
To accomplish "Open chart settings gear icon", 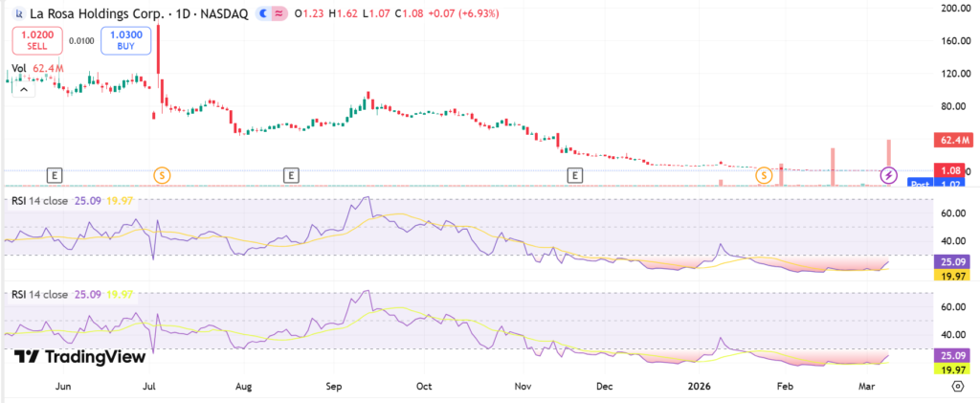I will [x=957, y=387].
